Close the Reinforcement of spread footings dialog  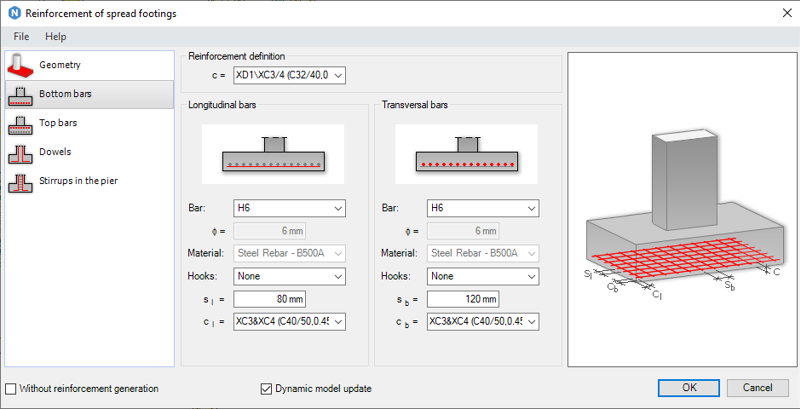tap(787, 13)
